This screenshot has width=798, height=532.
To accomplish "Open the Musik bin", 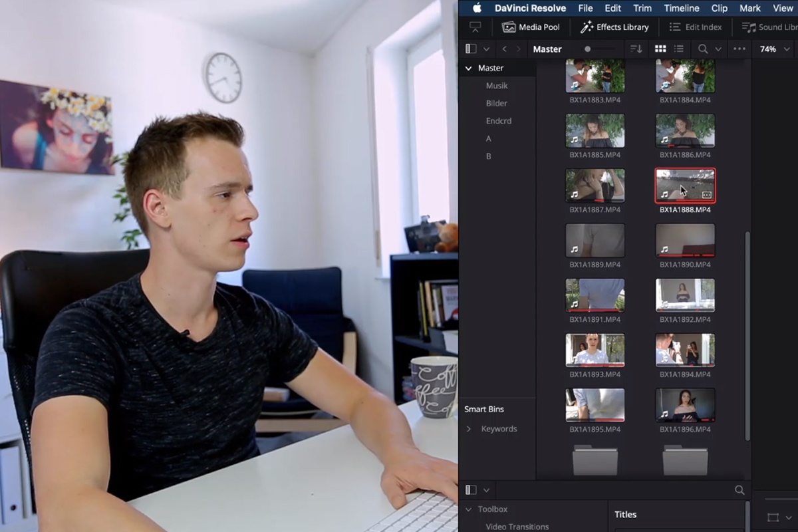I will (497, 86).
